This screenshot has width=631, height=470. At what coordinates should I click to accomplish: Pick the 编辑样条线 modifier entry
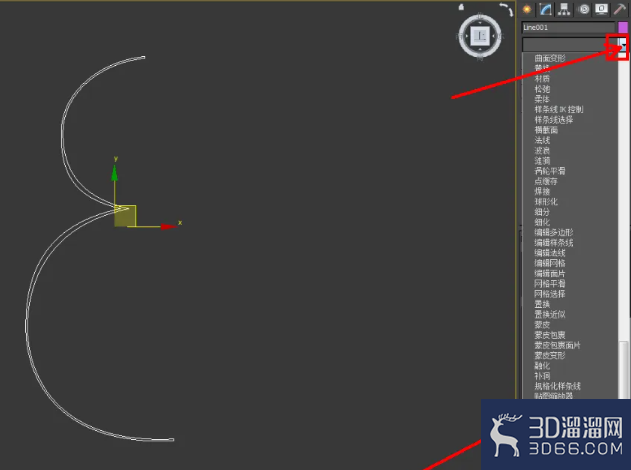(554, 243)
